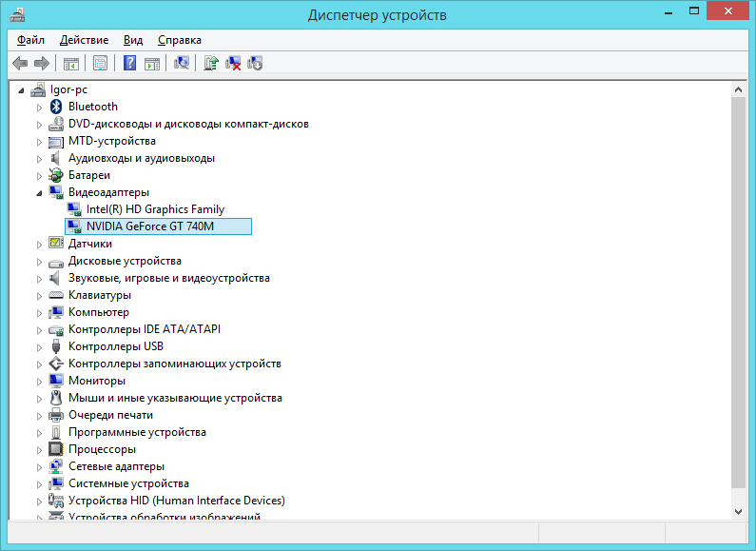Open the Вид menu
The width and height of the screenshot is (756, 551).
click(x=133, y=40)
